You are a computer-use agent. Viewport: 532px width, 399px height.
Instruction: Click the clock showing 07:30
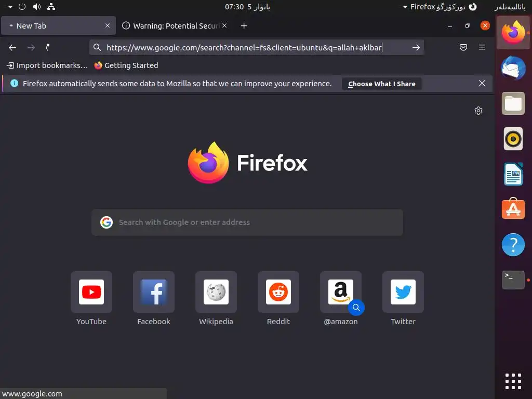(x=247, y=7)
